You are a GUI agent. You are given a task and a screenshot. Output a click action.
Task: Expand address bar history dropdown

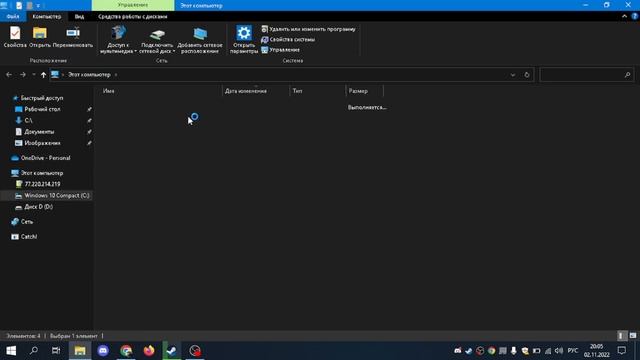click(513, 75)
